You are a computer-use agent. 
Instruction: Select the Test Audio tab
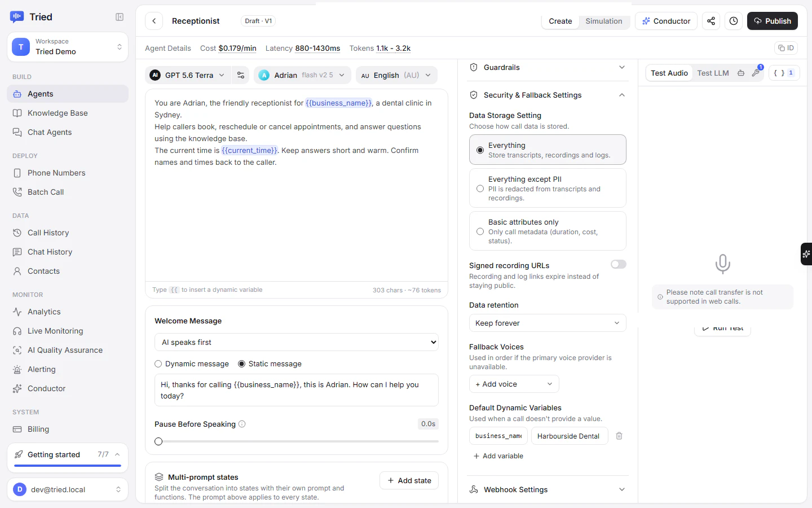[669, 73]
